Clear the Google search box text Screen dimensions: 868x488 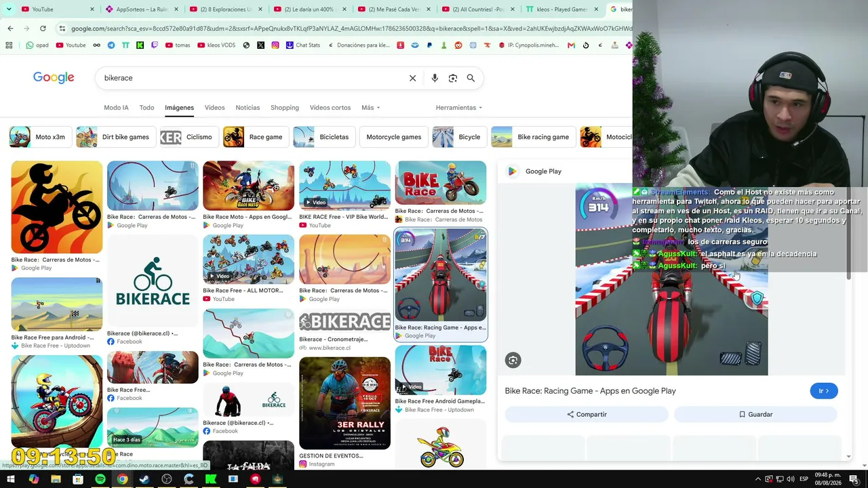412,78
